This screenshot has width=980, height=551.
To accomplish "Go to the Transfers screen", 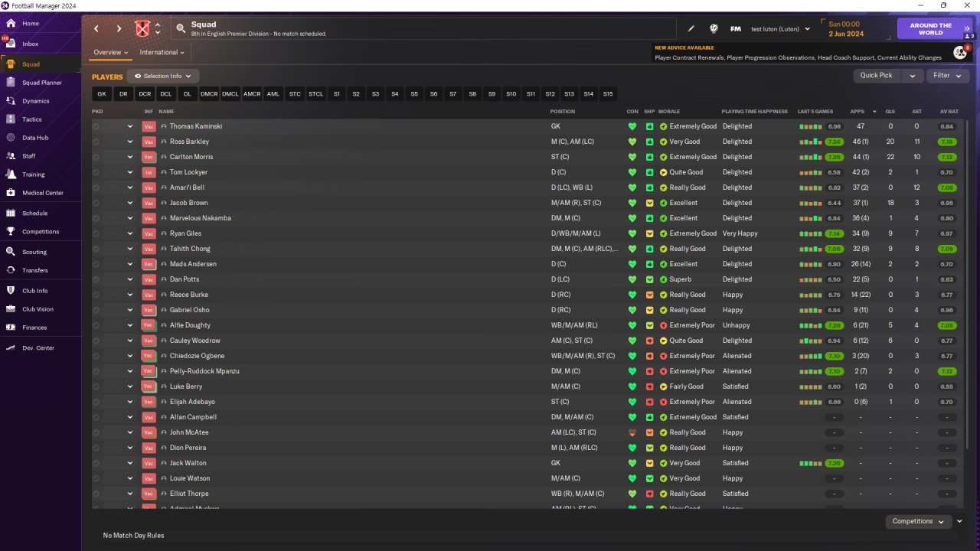I will point(41,270).
